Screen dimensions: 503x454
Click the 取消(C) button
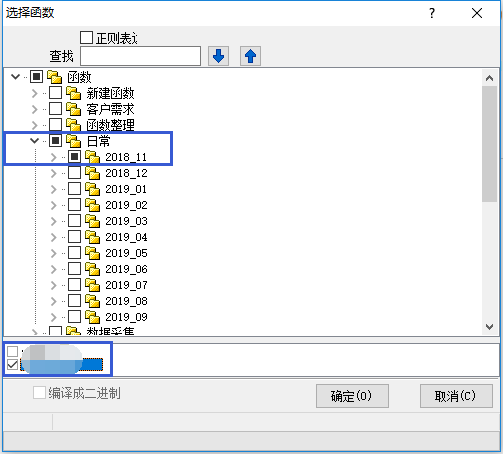(x=456, y=396)
